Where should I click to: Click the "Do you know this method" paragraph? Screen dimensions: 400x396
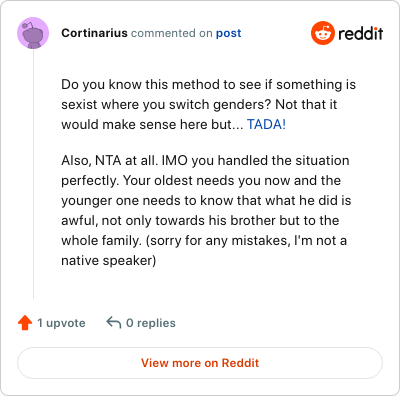[209, 104]
